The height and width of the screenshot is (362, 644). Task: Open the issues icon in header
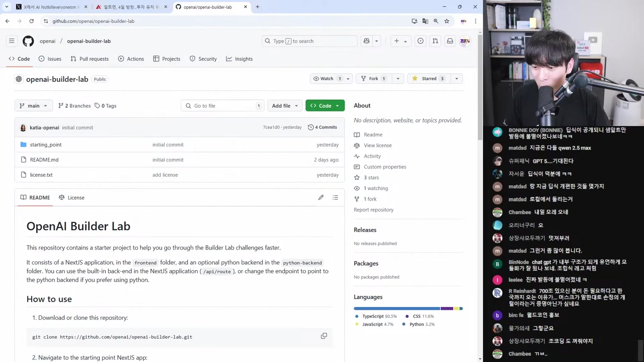click(x=420, y=41)
